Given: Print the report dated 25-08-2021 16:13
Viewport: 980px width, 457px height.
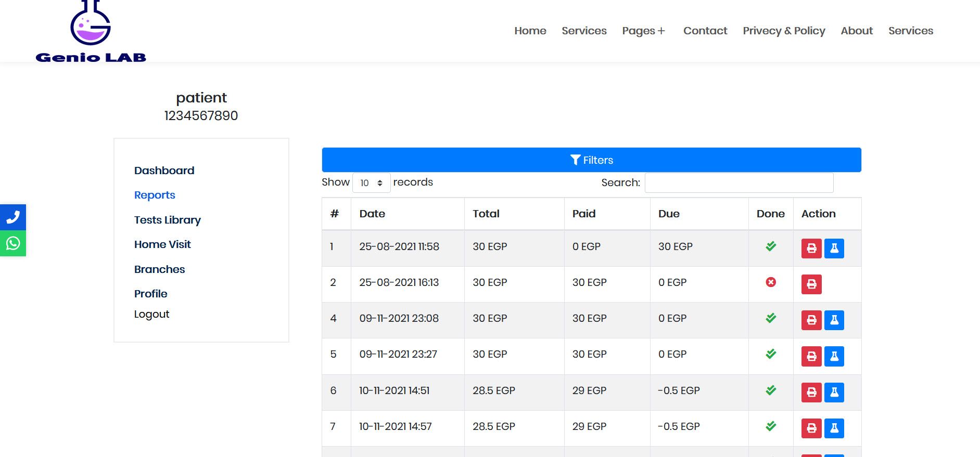Looking at the screenshot, I should (811, 284).
